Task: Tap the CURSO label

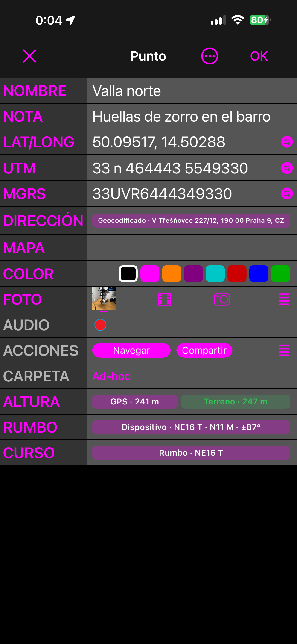Action: pyautogui.click(x=29, y=453)
